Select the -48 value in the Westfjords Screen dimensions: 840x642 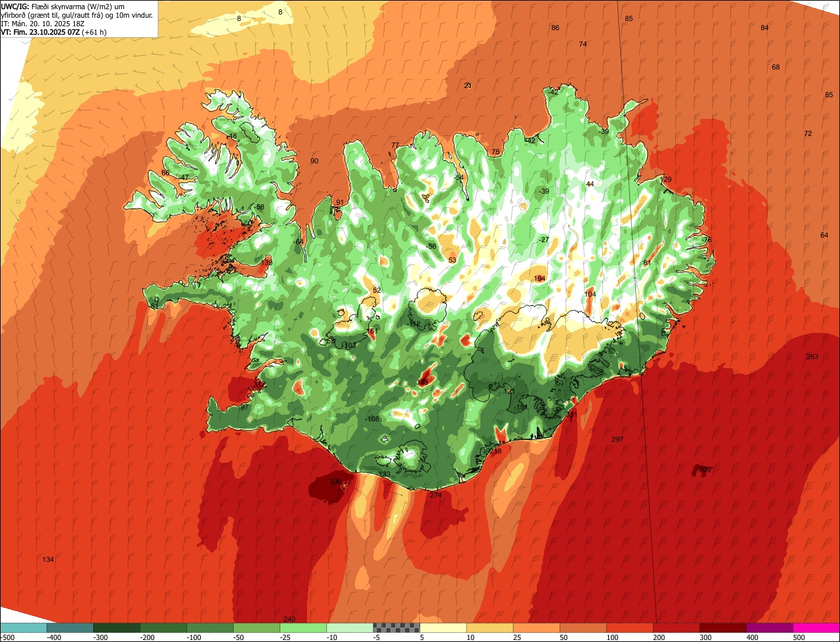(x=231, y=136)
